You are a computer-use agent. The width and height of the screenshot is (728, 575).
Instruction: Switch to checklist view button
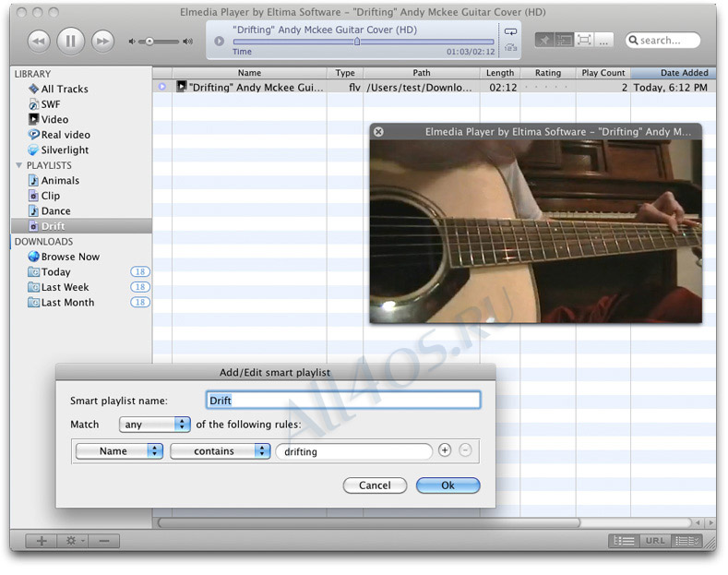tap(686, 541)
